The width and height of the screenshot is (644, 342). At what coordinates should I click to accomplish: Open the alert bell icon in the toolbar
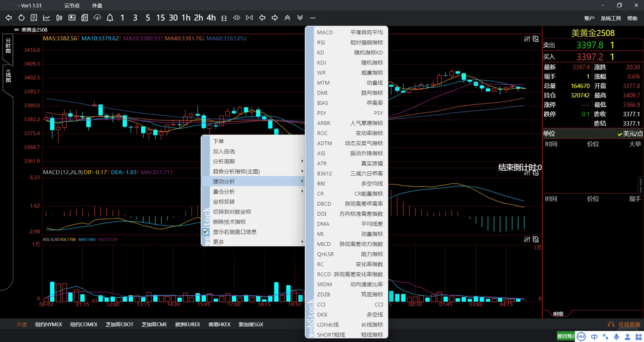pos(110,18)
